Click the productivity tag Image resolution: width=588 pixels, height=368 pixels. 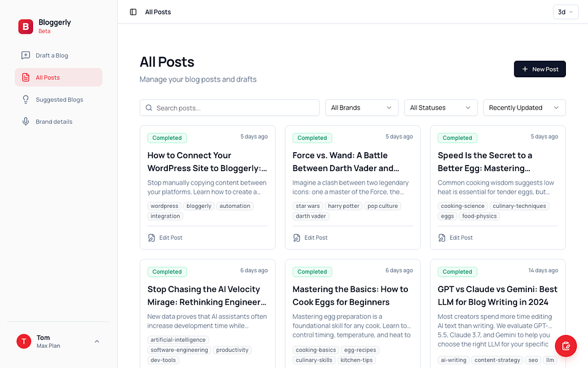point(232,350)
